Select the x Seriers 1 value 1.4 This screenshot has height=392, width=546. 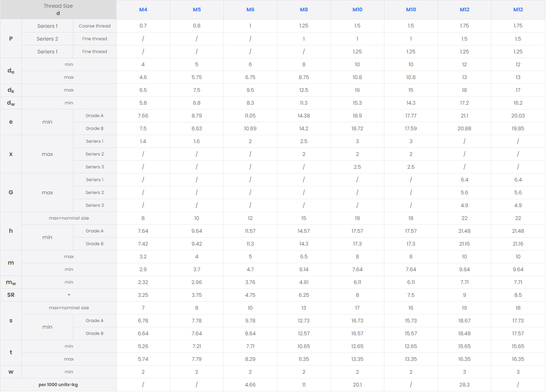(143, 141)
